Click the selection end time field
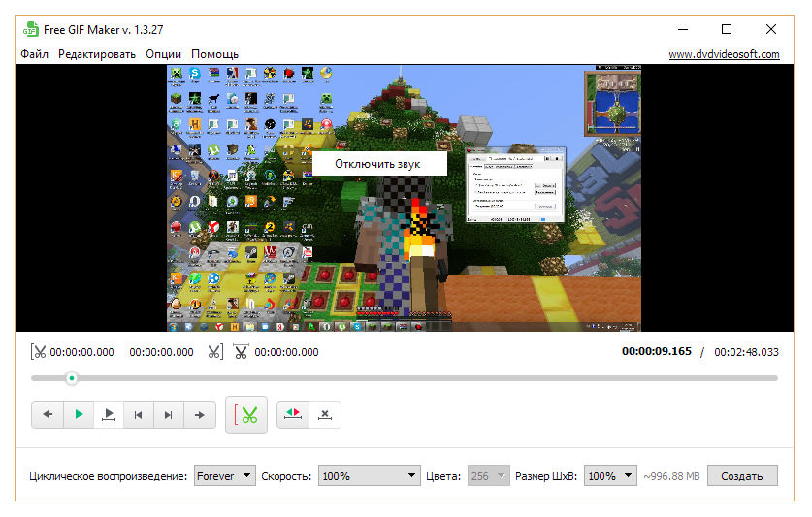This screenshot has width=812, height=517. point(161,352)
